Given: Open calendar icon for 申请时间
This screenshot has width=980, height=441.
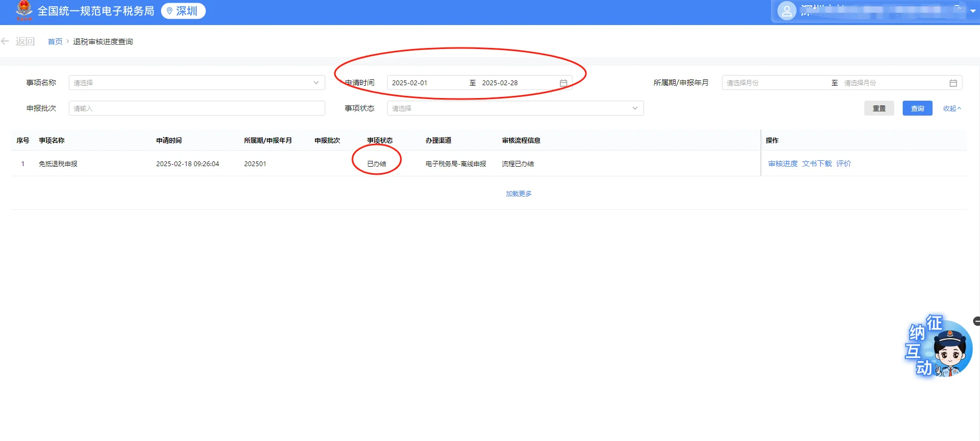Looking at the screenshot, I should pyautogui.click(x=563, y=83).
